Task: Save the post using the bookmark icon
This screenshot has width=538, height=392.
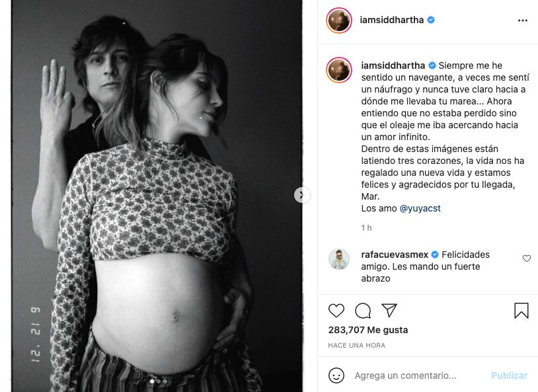Action: [521, 310]
